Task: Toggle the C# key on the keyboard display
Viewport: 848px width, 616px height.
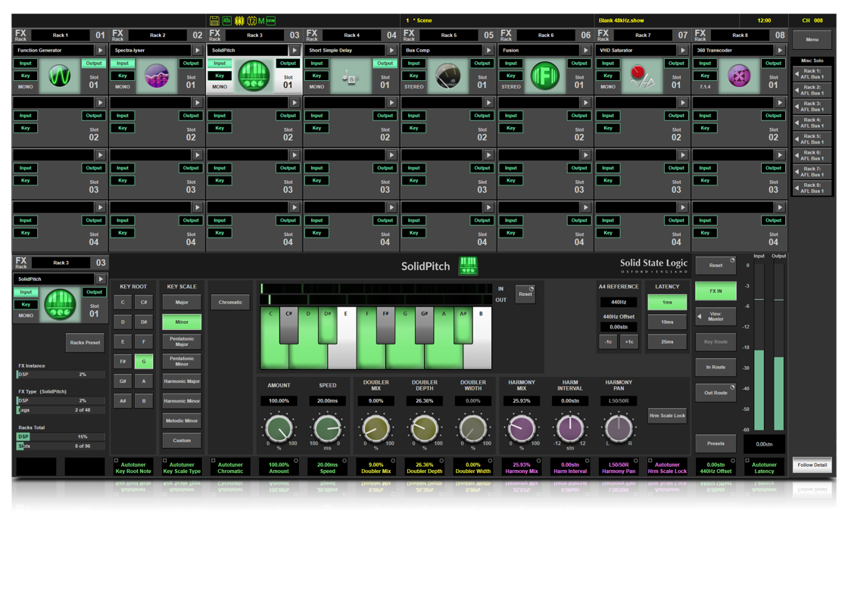Action: pos(288,325)
